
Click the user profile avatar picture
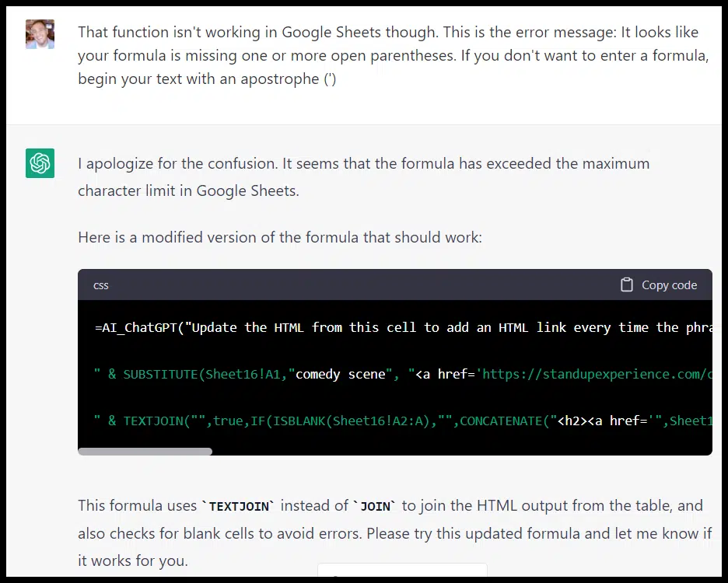tap(40, 34)
